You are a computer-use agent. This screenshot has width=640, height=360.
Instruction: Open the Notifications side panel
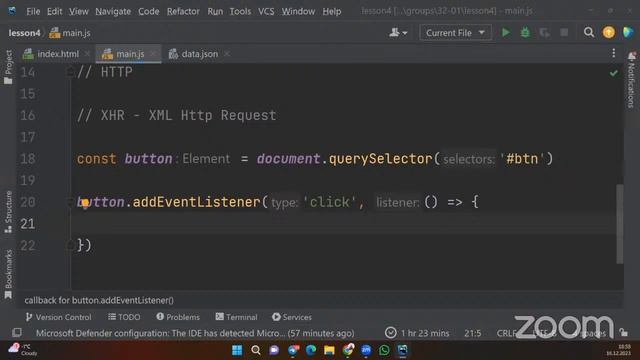click(631, 80)
